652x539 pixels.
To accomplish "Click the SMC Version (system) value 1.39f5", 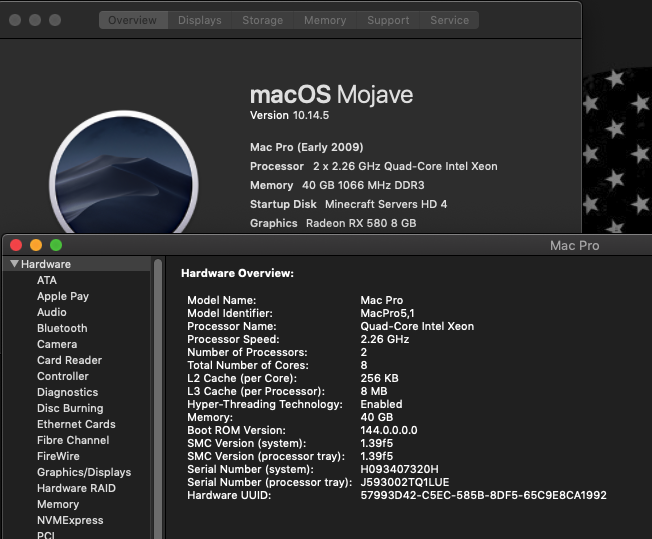I will tap(376, 443).
